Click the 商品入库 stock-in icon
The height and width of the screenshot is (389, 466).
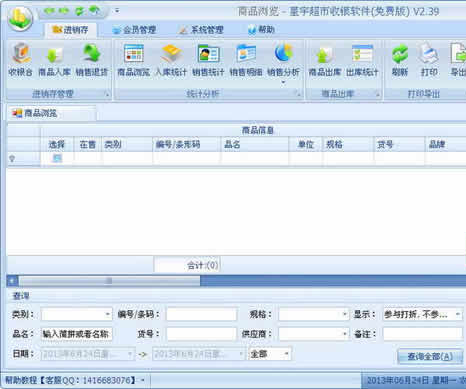tap(54, 60)
